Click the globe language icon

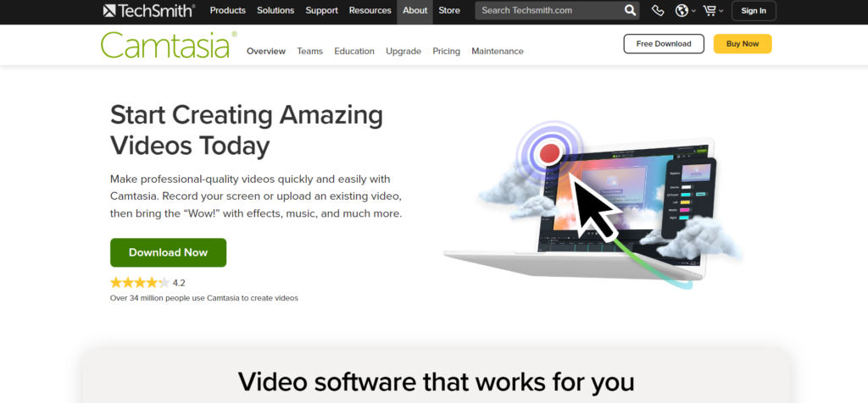682,10
